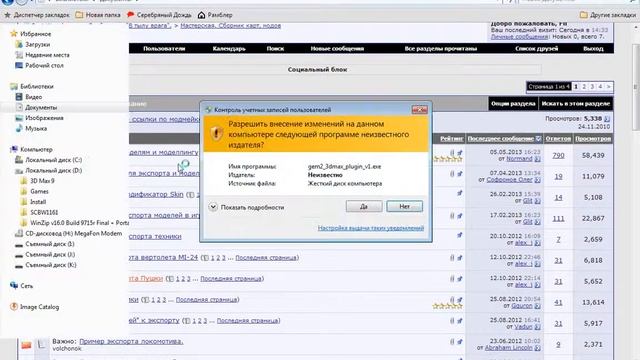The width and height of the screenshot is (640, 360).
Task: Open Пользователи forum menu
Action: point(164,49)
